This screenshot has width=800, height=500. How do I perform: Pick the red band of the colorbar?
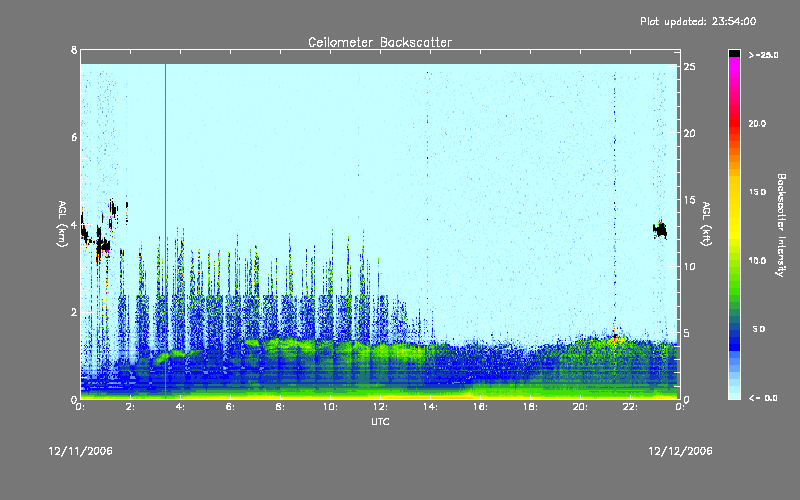click(734, 122)
